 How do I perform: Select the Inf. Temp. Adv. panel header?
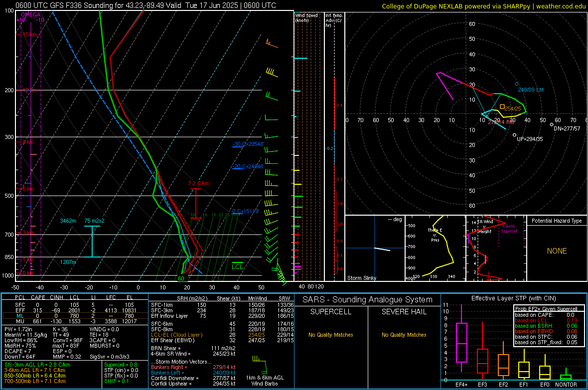pos(334,20)
